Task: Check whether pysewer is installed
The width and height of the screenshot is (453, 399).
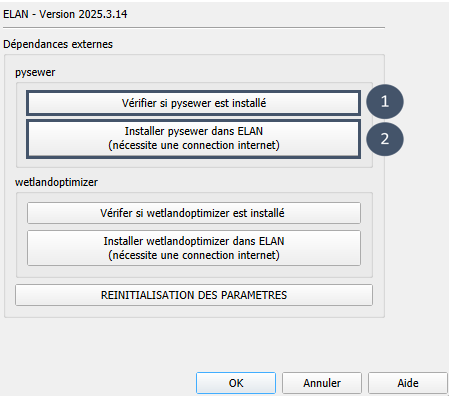Action: tap(193, 103)
